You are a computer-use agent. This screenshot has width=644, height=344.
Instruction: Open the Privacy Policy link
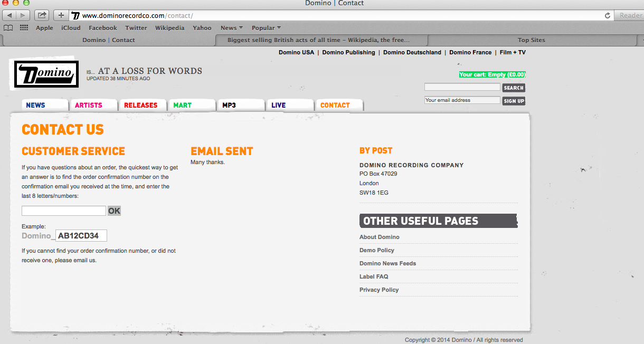pyautogui.click(x=379, y=290)
